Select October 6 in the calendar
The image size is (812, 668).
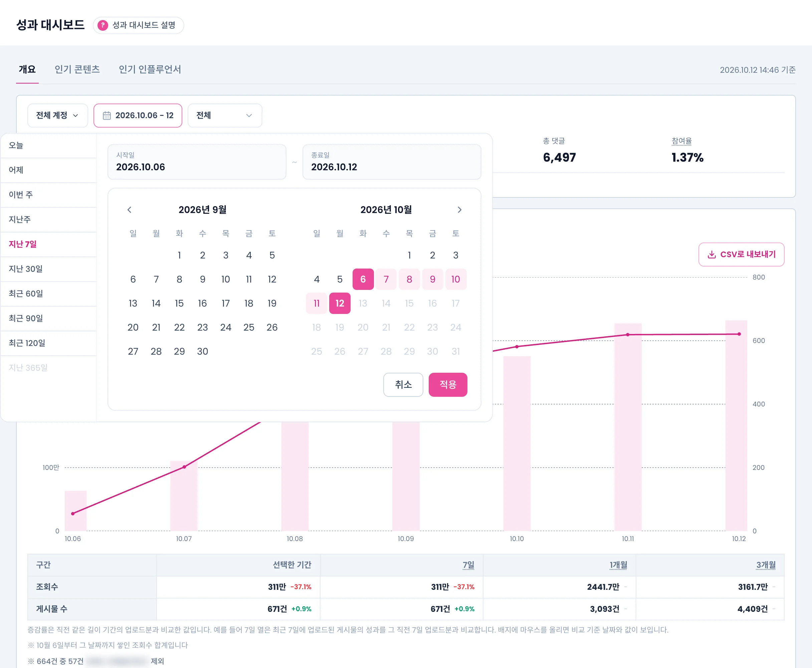tap(363, 279)
